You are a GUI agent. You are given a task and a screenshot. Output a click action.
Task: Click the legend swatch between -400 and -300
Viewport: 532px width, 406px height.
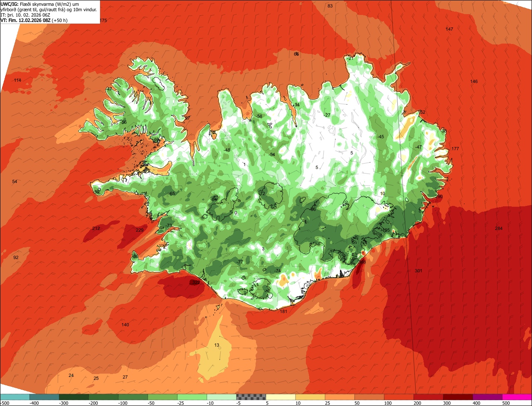tap(44, 397)
